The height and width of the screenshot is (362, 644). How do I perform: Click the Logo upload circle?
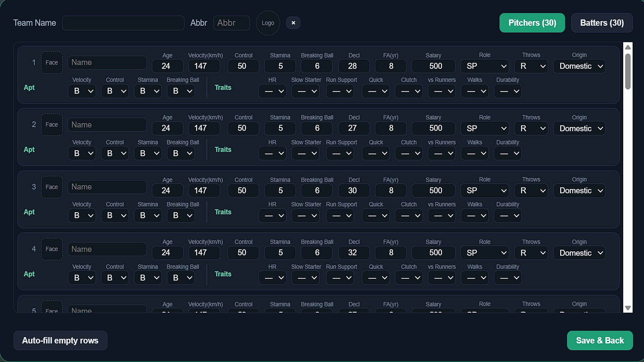(268, 23)
